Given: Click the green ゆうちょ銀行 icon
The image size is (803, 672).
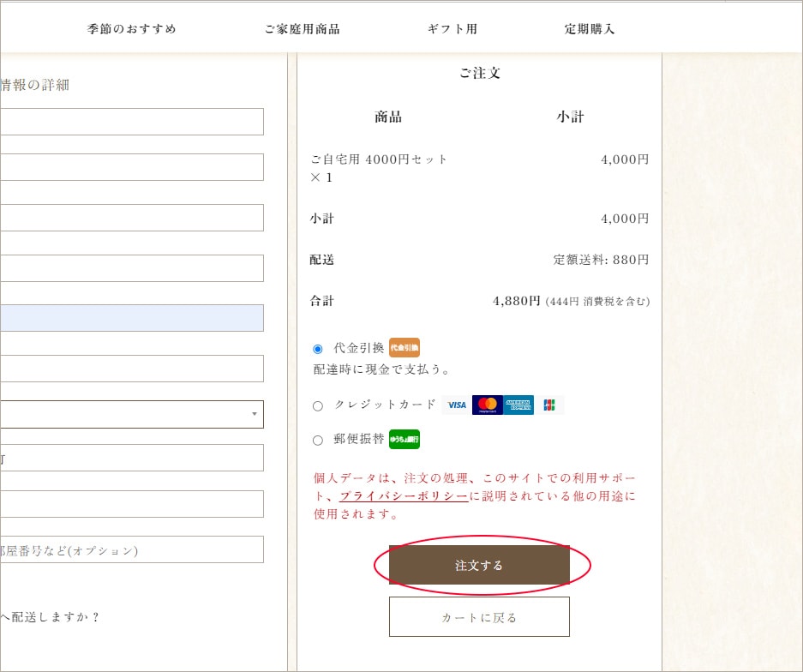Looking at the screenshot, I should (404, 440).
